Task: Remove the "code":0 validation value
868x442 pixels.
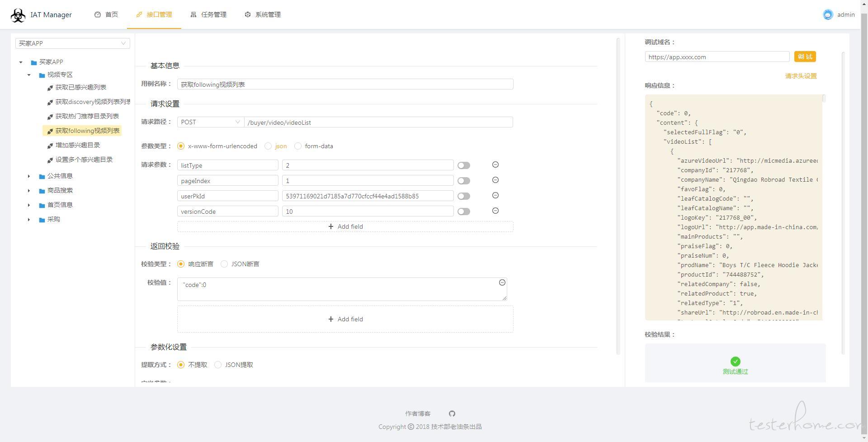Action: [502, 282]
